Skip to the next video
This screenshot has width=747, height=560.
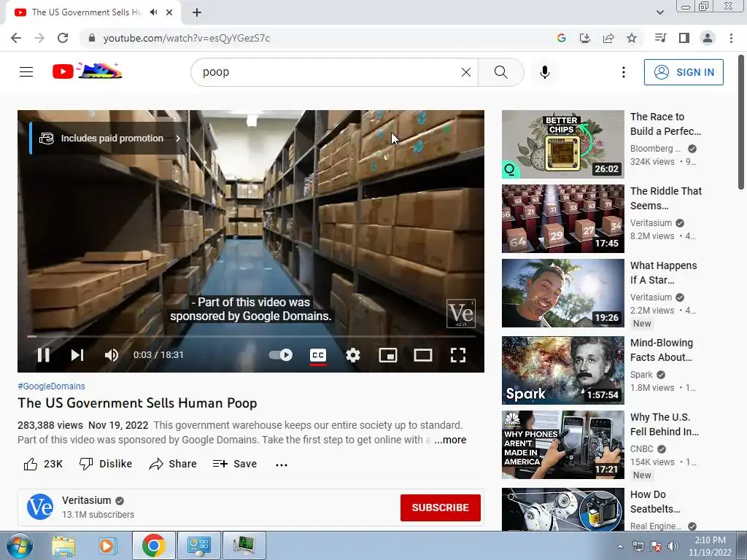(77, 355)
